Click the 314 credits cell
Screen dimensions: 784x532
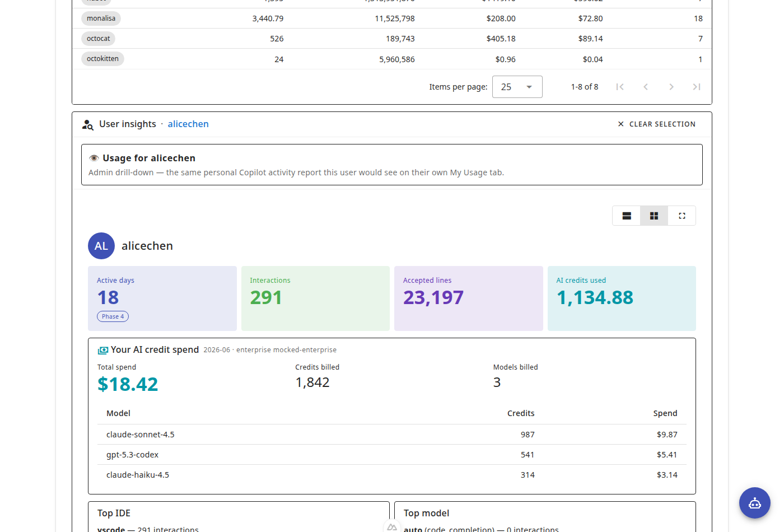528,475
